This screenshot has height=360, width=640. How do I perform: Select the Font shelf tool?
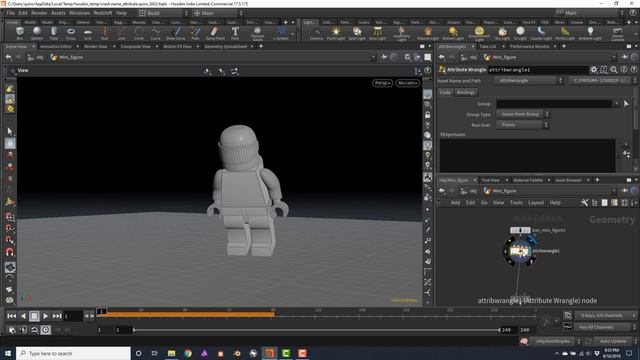point(235,33)
